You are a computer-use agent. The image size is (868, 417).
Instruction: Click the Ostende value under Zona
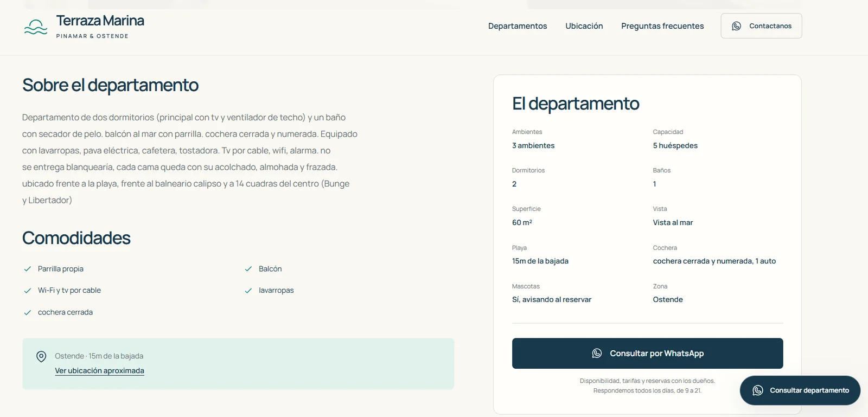coord(668,300)
